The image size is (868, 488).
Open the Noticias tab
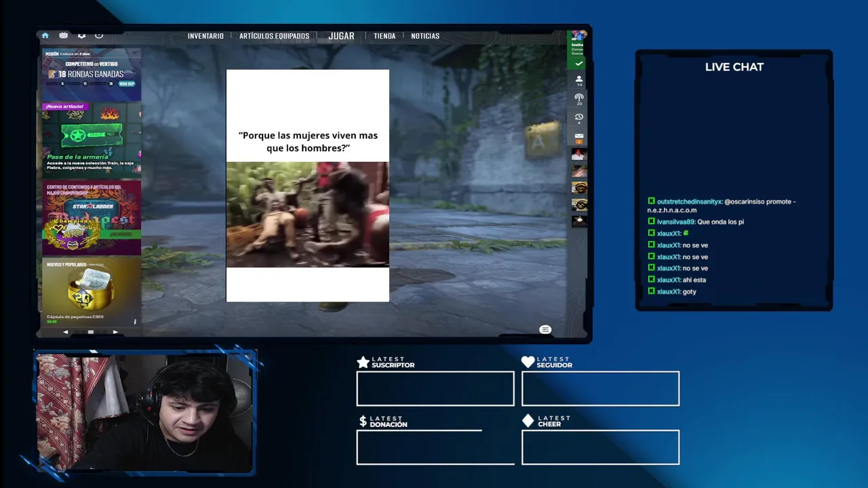pos(425,36)
